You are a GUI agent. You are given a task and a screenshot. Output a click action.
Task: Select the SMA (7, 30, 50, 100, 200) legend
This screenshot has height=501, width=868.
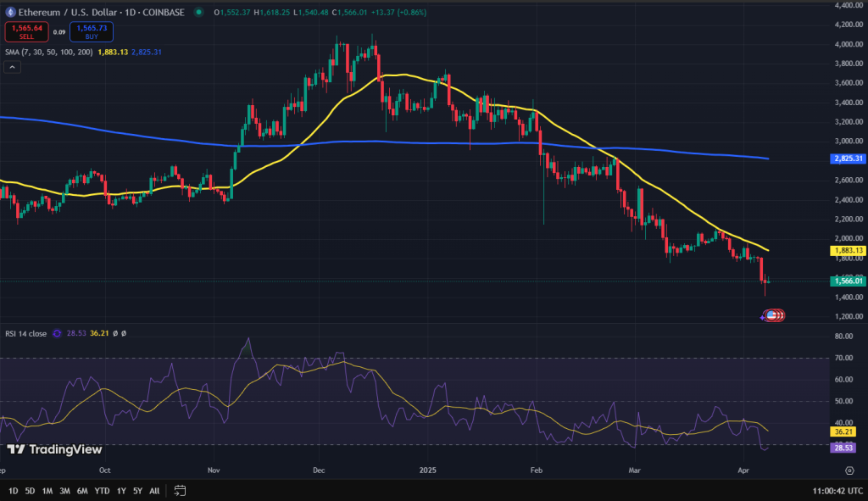point(48,52)
